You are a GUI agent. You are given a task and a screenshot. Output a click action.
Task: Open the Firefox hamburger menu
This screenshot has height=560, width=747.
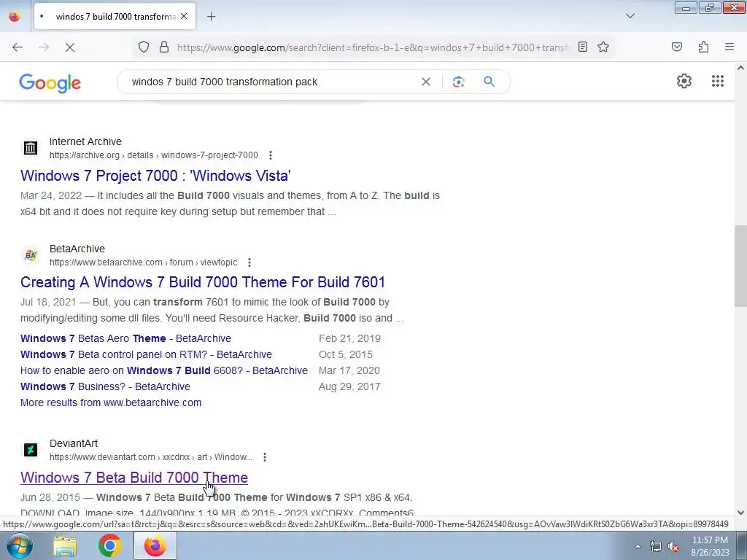tap(729, 47)
